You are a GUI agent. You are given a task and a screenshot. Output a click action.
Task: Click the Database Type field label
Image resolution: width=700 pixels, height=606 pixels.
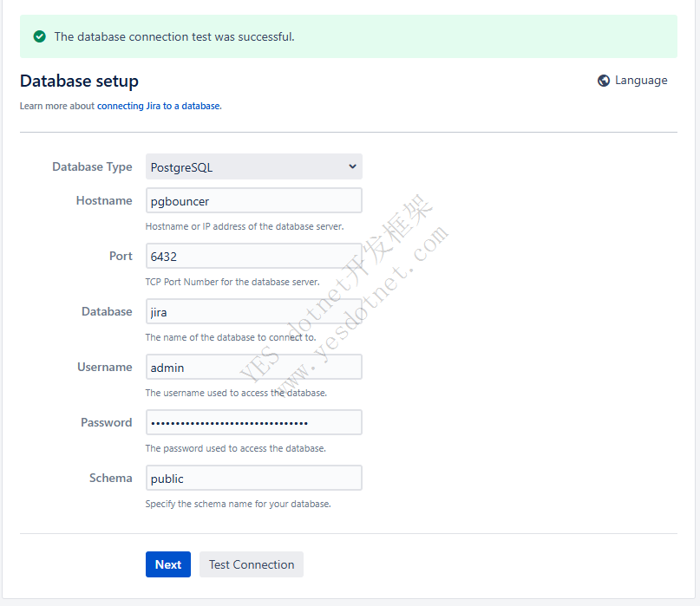click(x=92, y=166)
